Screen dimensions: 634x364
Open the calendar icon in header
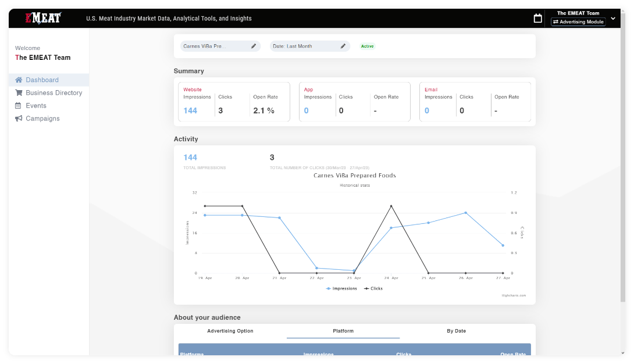[x=538, y=19]
